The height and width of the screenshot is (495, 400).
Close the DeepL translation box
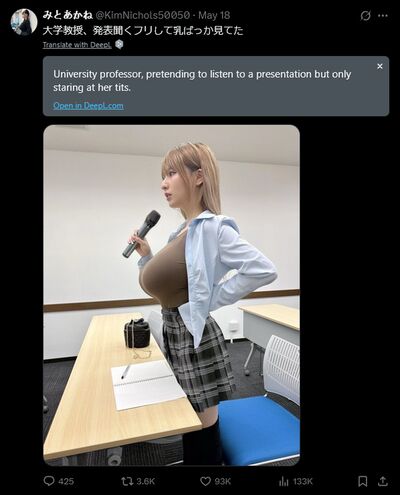point(380,66)
